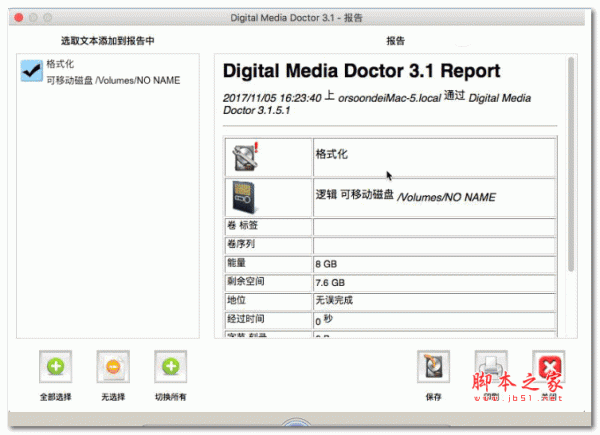Screen dimensions: 600x435
Task: Click the report pane vertical scrollbar
Action: pyautogui.click(x=571, y=165)
